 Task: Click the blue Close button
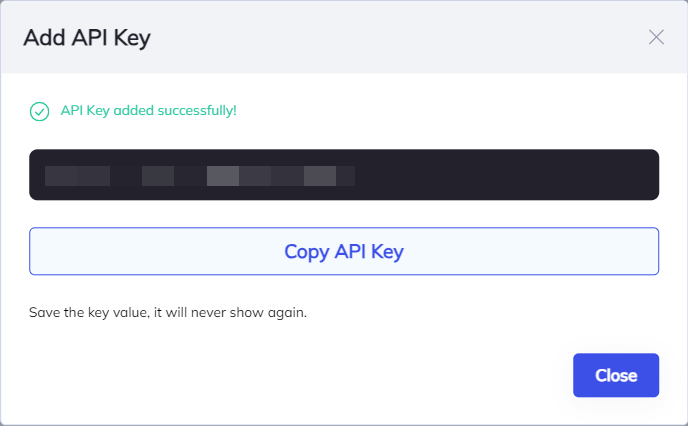615,375
